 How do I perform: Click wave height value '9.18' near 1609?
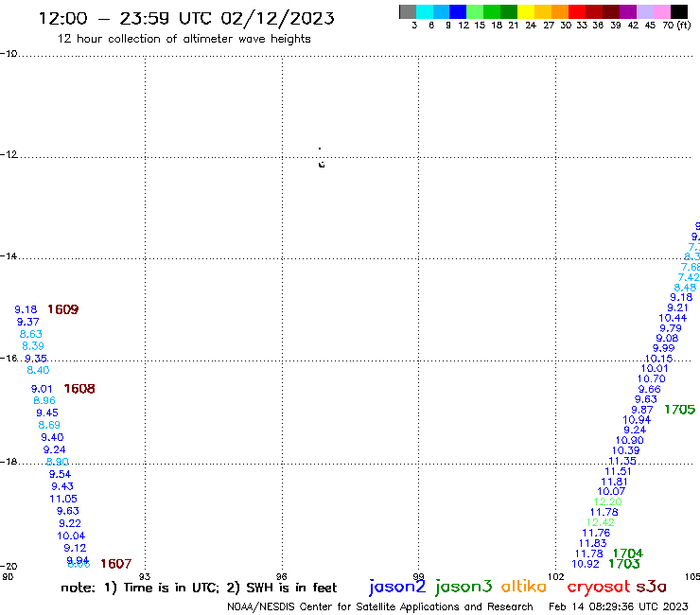(x=26, y=309)
